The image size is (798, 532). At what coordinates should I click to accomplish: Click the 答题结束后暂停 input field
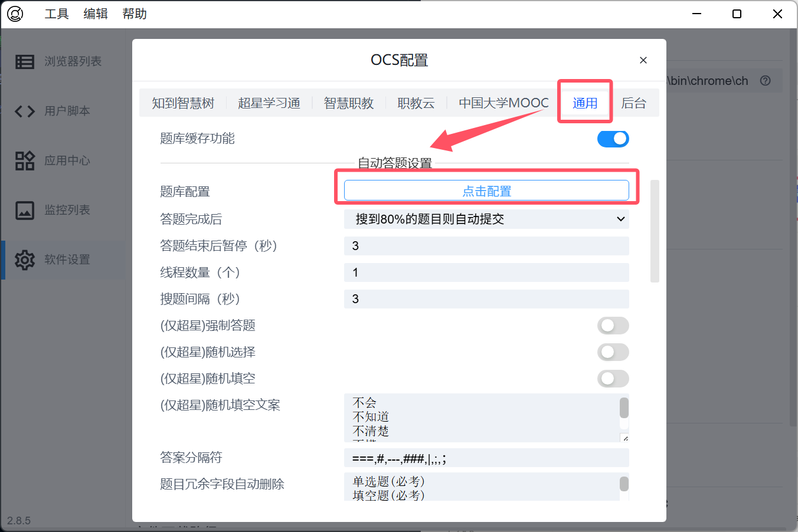pos(486,246)
